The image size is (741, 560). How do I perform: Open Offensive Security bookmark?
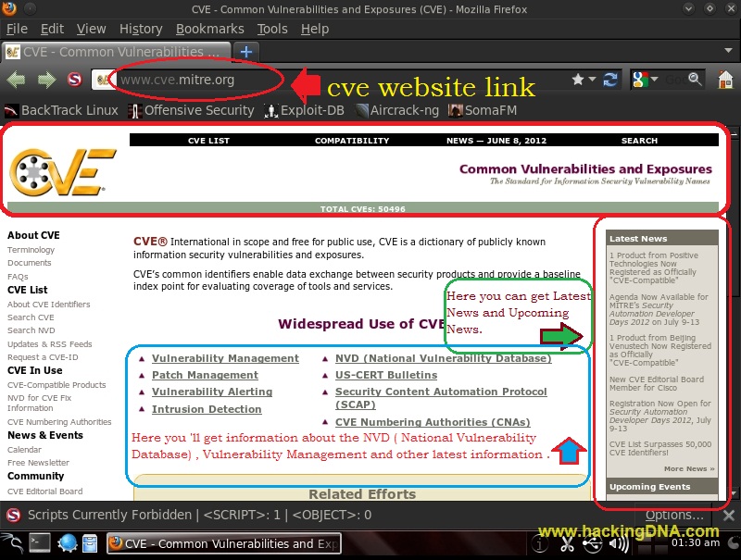pos(192,110)
